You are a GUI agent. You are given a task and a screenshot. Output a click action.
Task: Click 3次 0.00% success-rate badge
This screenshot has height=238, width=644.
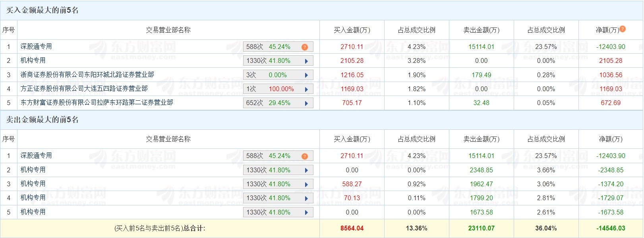click(x=278, y=75)
